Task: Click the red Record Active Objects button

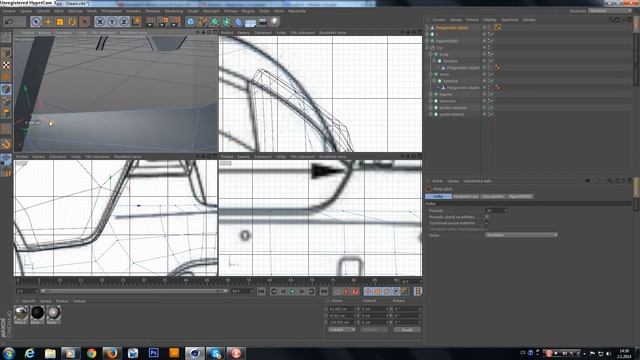Action: point(347,291)
